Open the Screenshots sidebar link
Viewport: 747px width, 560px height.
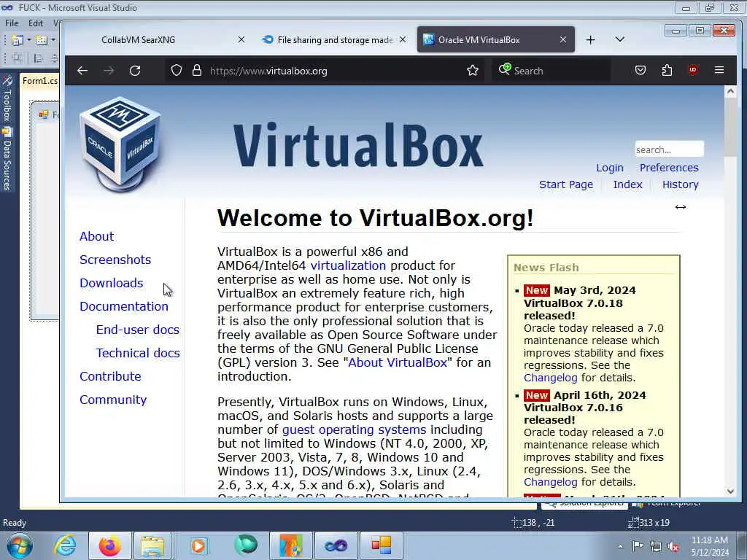coord(115,260)
